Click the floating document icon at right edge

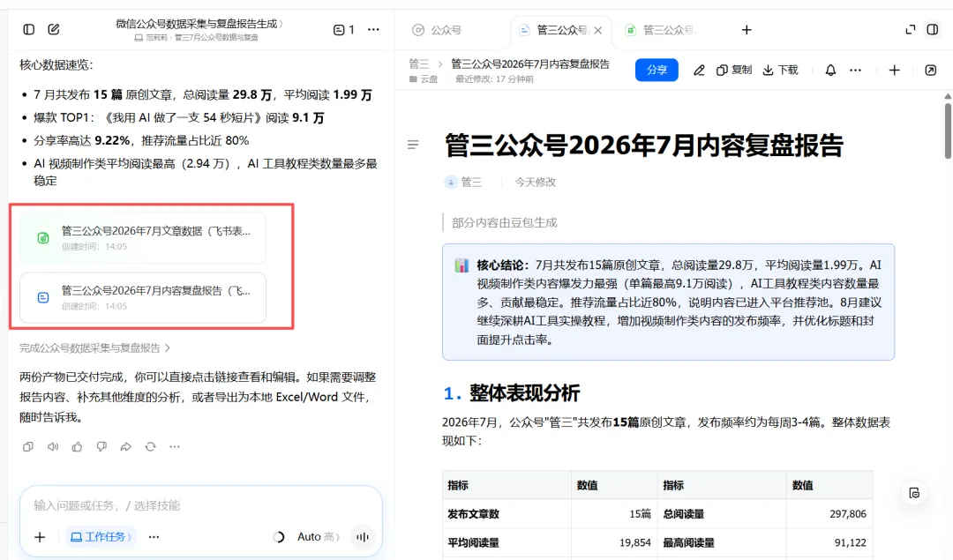click(x=914, y=493)
